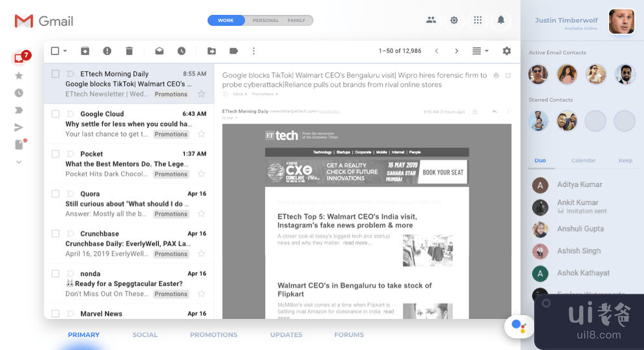Viewport: 644px width, 350px height.
Task: Click the Archive toolbar icon
Action: click(x=85, y=51)
